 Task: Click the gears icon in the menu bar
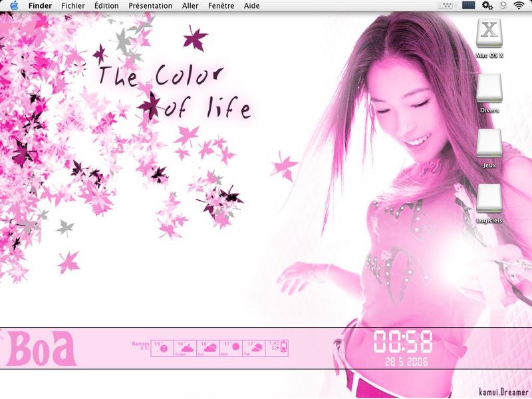pos(487,5)
